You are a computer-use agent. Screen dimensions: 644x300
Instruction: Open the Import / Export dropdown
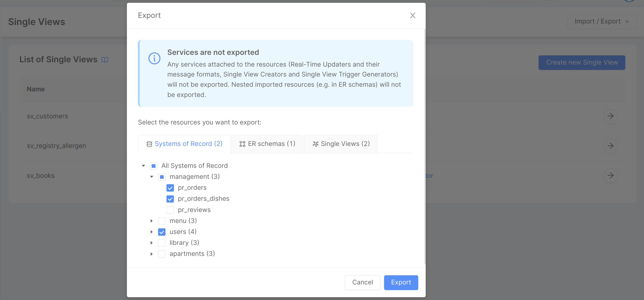click(x=601, y=21)
